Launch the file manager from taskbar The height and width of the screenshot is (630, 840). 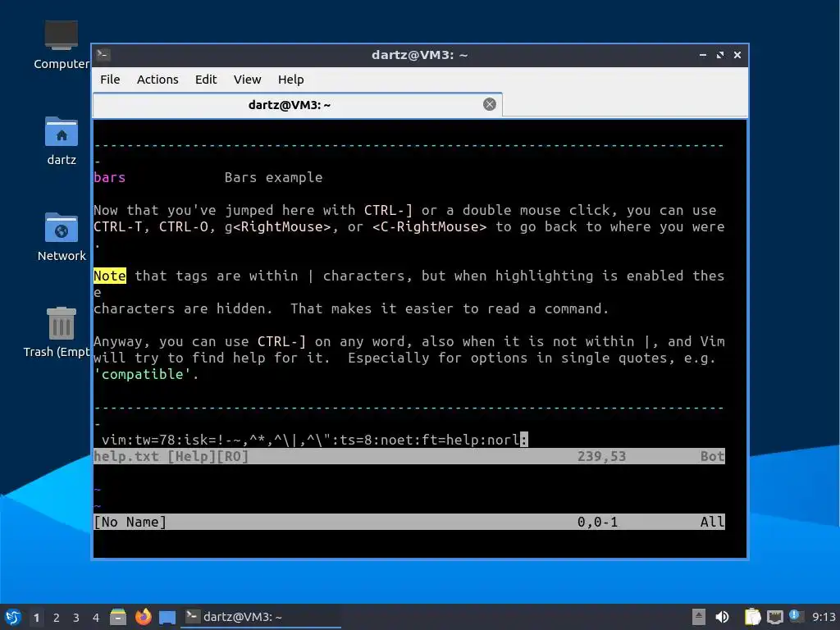coord(118,617)
